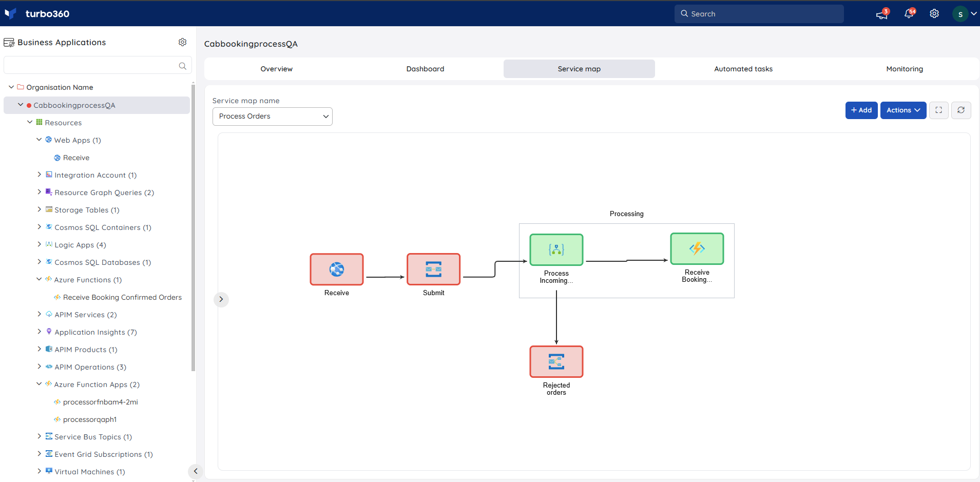Image resolution: width=980 pixels, height=482 pixels.
Task: Click the Storage Tables icon
Action: click(49, 209)
